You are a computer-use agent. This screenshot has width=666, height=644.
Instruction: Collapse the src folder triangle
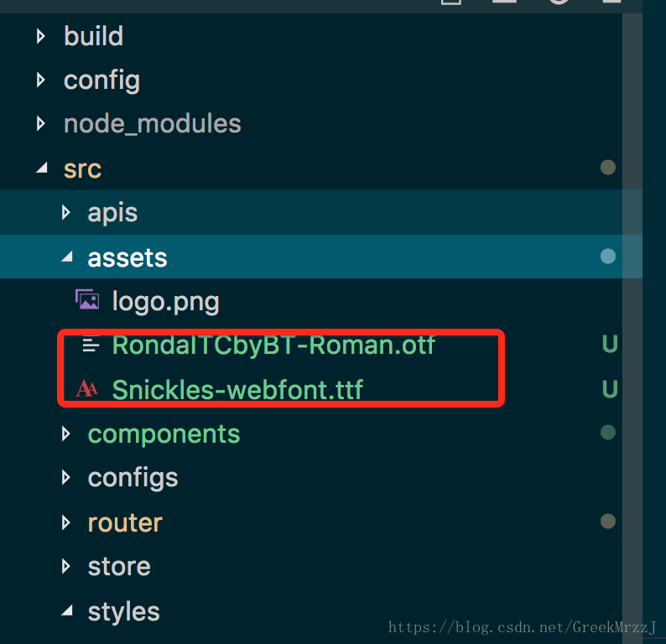coord(42,169)
